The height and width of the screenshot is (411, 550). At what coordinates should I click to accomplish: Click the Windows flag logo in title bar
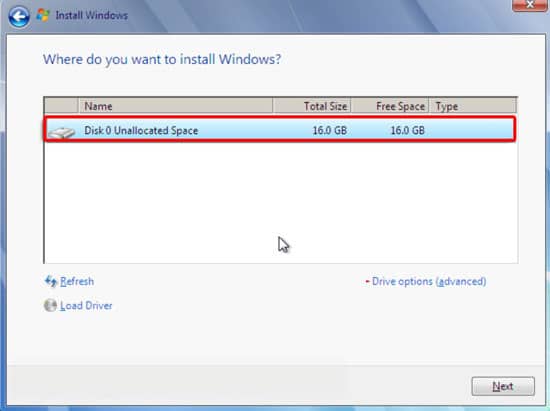click(43, 15)
